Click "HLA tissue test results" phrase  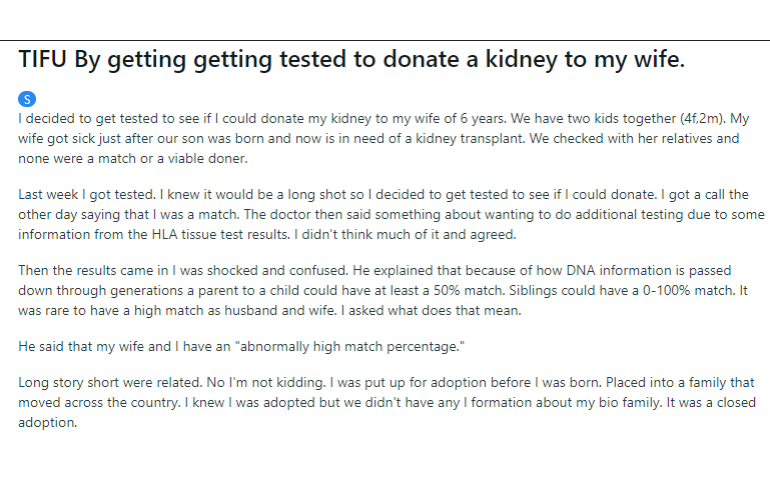pyautogui.click(x=220, y=234)
